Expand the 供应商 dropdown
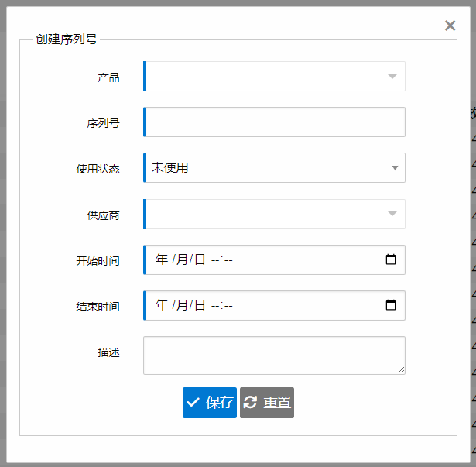The image size is (476, 467). 274,214
